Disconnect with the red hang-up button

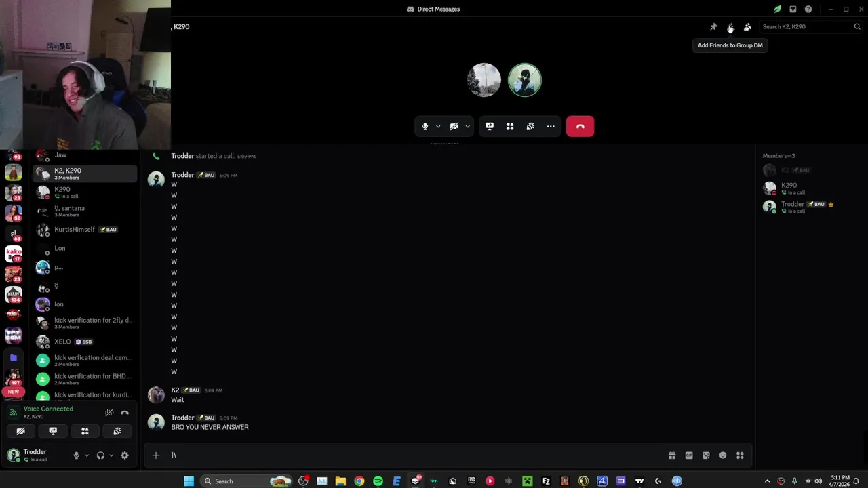pyautogui.click(x=580, y=126)
